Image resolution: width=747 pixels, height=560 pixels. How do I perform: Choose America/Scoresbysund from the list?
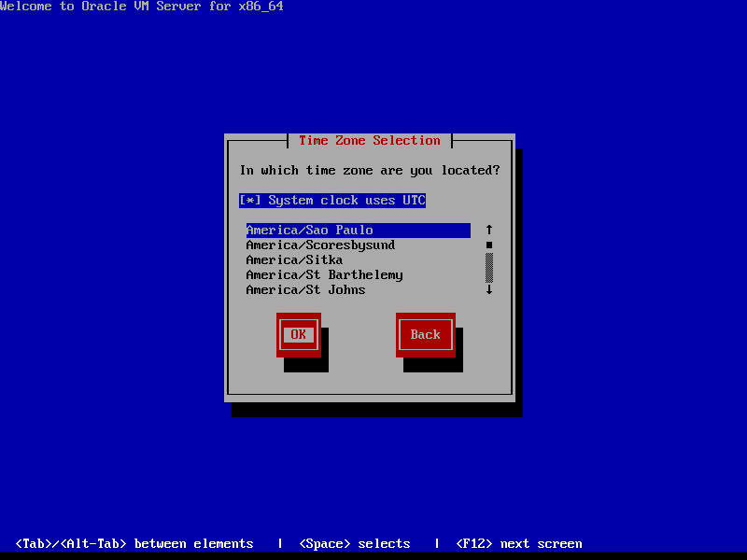[320, 245]
